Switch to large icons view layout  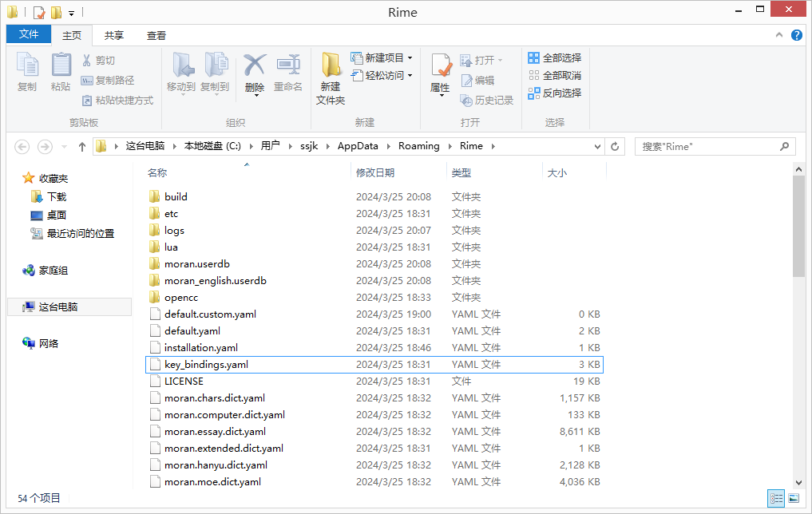(x=794, y=498)
